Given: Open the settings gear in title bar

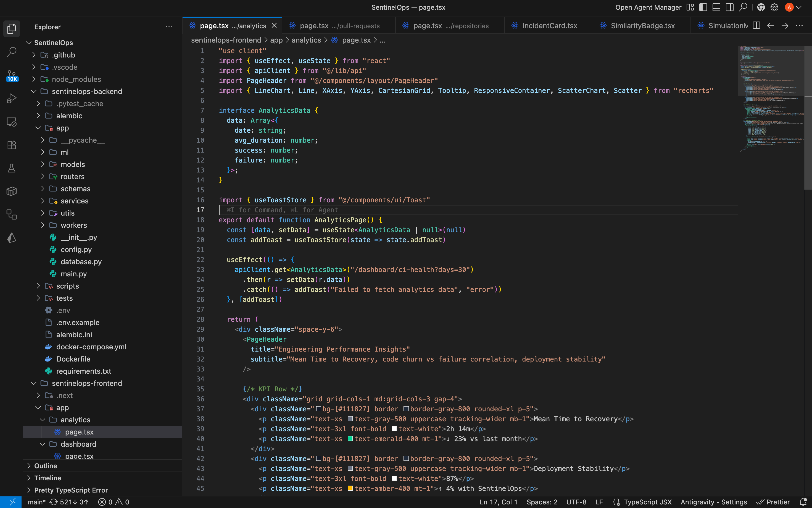Looking at the screenshot, I should point(774,7).
